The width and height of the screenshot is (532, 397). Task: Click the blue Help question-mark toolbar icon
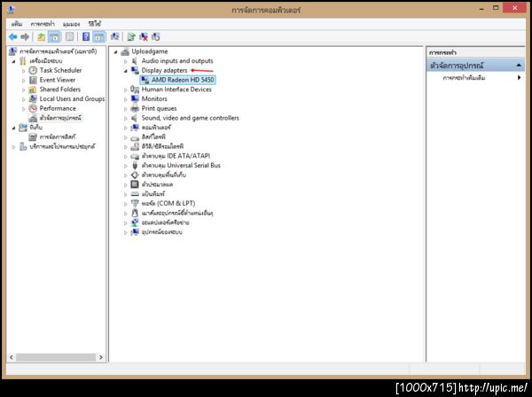(x=86, y=36)
